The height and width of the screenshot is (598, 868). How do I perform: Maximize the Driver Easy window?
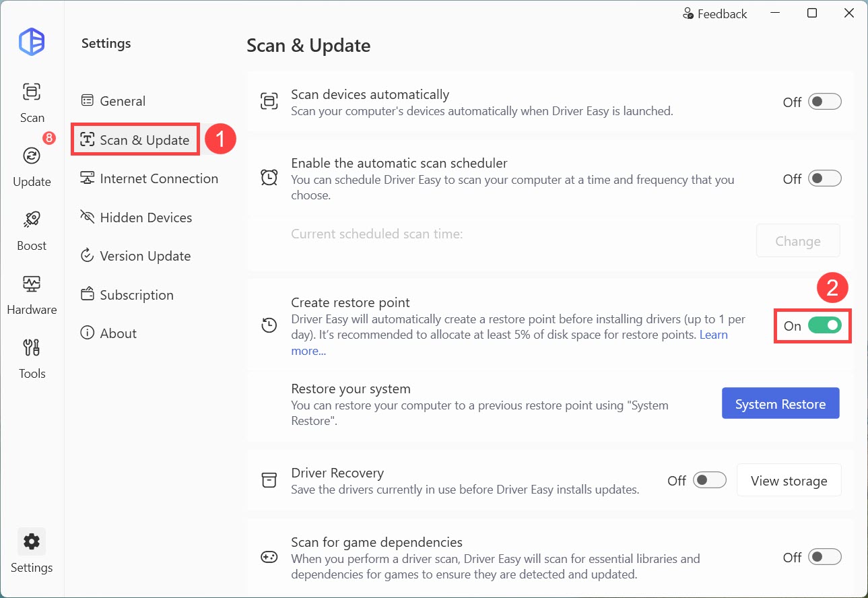click(x=812, y=13)
